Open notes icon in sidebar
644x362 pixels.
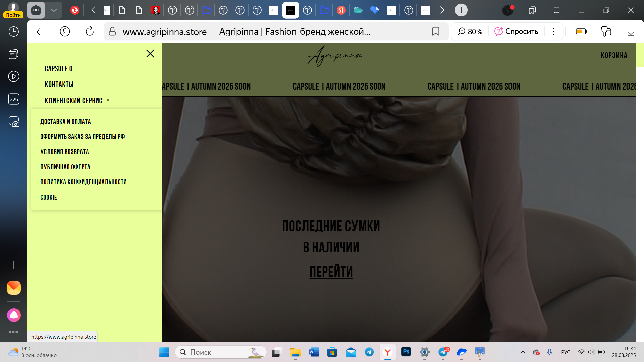[x=14, y=54]
